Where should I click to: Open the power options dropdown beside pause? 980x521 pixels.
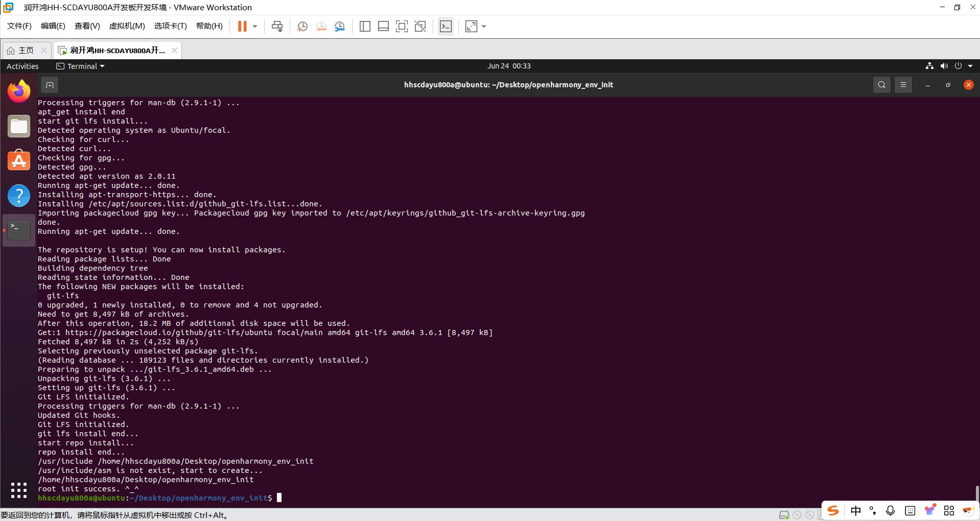click(255, 27)
